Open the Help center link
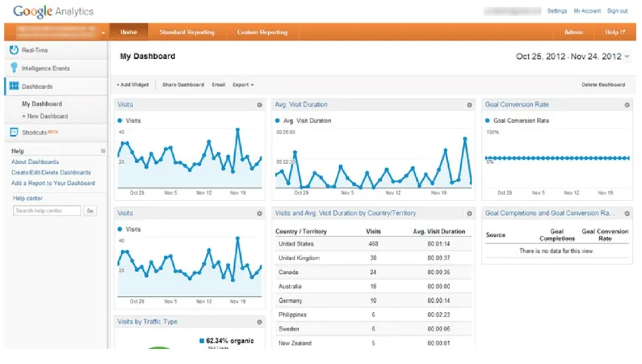The width and height of the screenshot is (642, 364). 28,198
